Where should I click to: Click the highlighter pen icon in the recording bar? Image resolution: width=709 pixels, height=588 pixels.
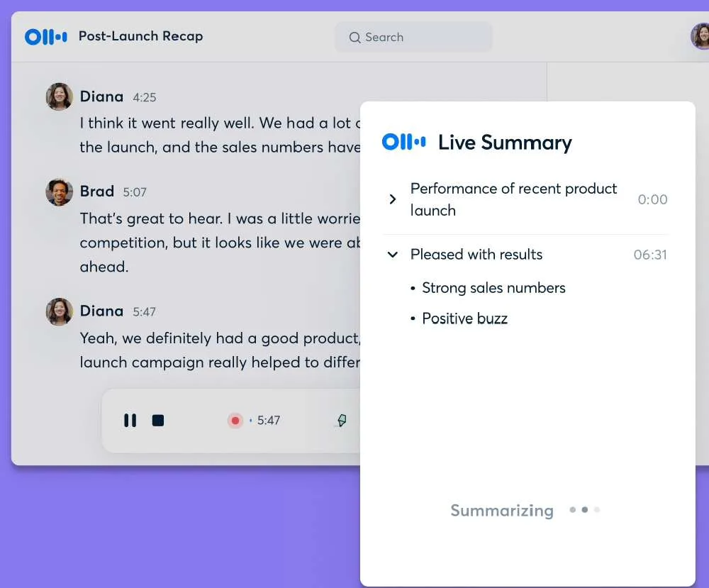(341, 421)
